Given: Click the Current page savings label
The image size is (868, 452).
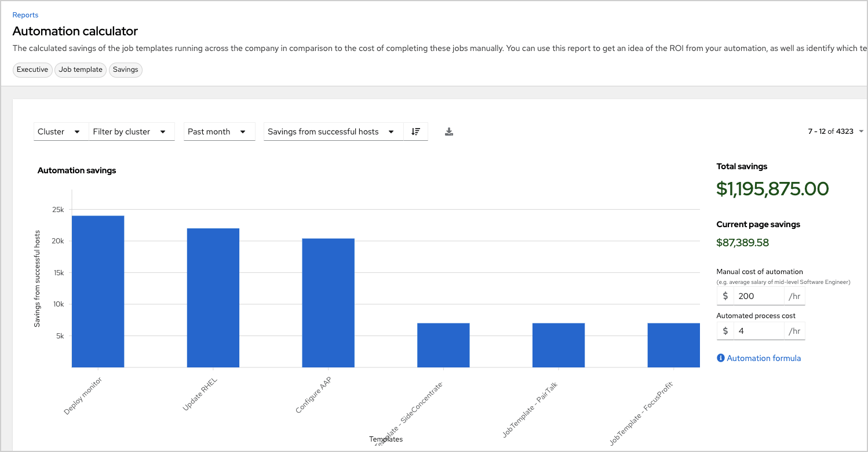Looking at the screenshot, I should click(x=758, y=224).
